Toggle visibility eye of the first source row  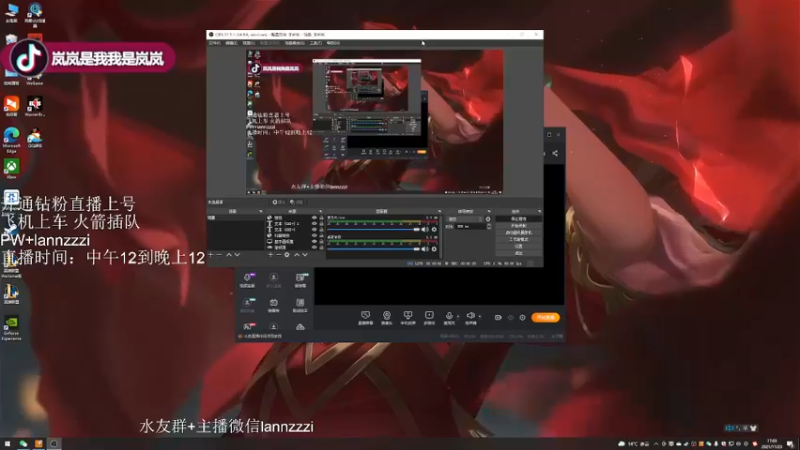[x=314, y=218]
